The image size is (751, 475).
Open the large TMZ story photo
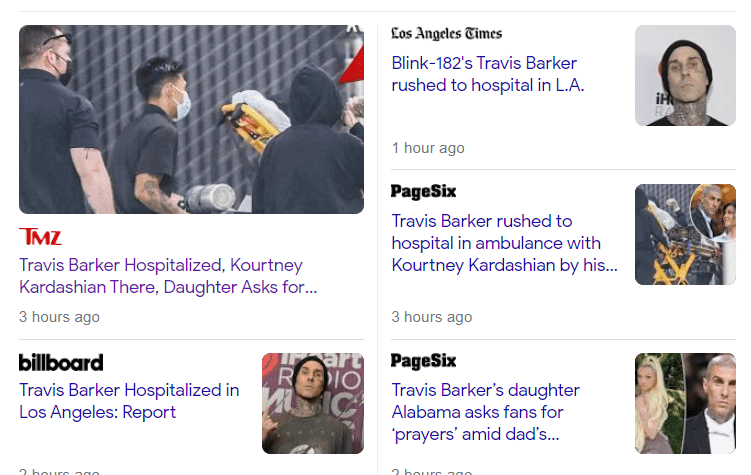click(191, 119)
